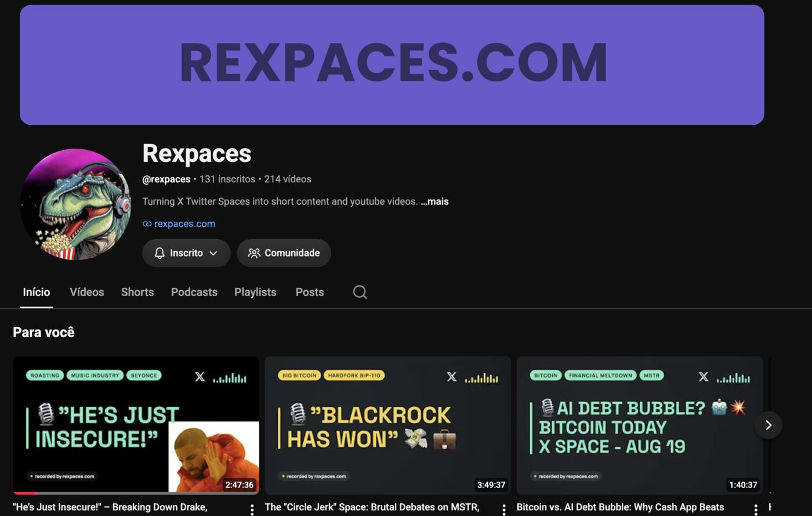The height and width of the screenshot is (516, 812).
Task: Go to the Playlists tab
Action: coord(255,292)
